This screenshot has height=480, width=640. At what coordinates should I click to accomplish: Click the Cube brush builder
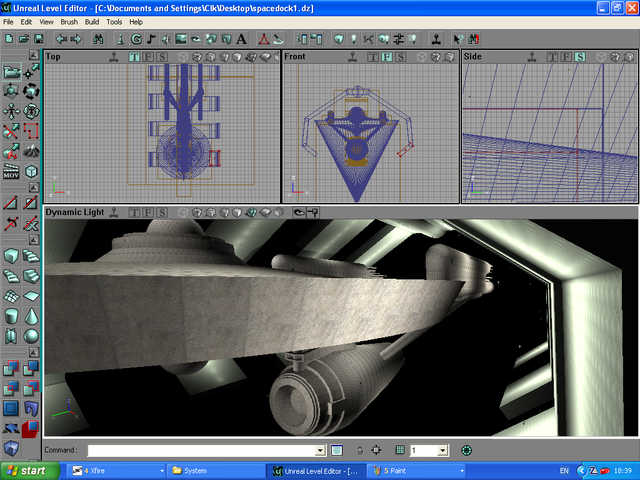tap(11, 256)
